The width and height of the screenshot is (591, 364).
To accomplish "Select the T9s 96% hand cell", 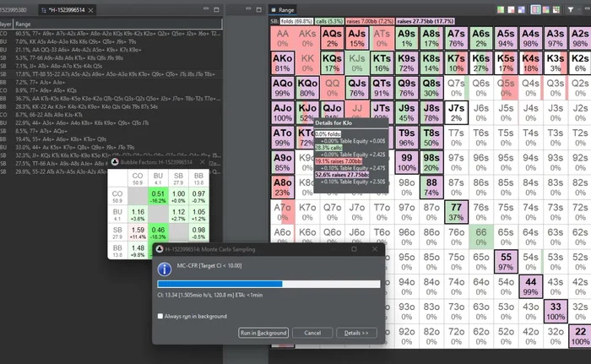I will (407, 138).
